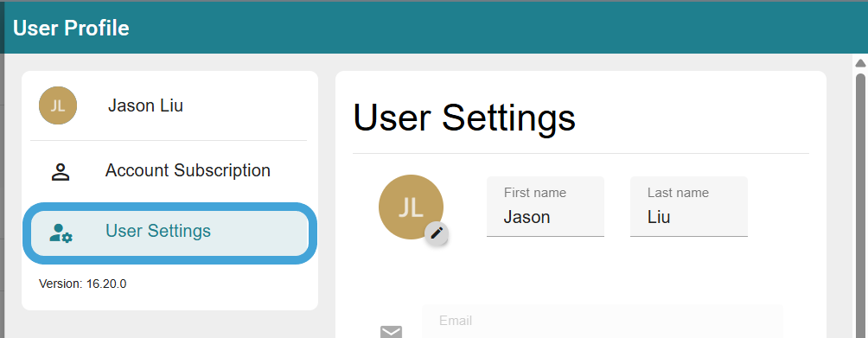
Task: Click the 'First name' floating label
Action: pos(535,193)
